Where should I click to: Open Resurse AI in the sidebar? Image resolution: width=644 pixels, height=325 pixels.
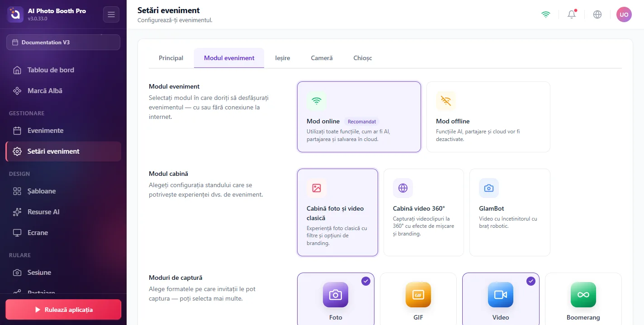[x=63, y=212]
